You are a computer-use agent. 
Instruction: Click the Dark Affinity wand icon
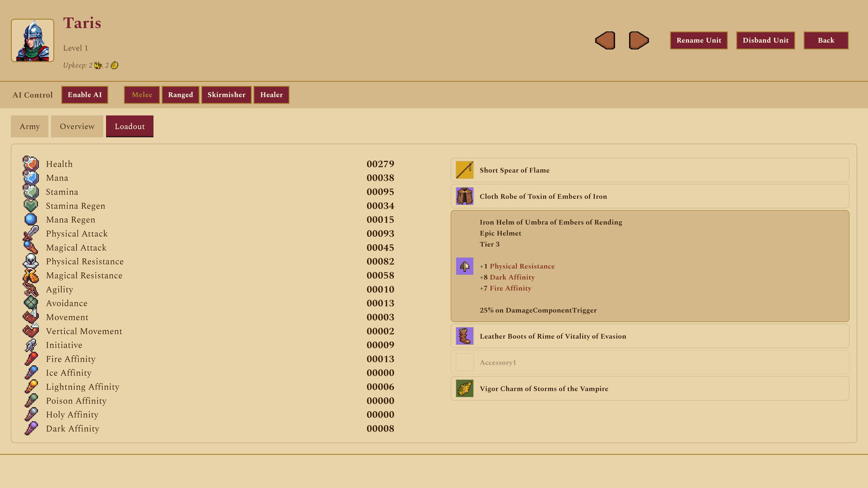point(31,428)
